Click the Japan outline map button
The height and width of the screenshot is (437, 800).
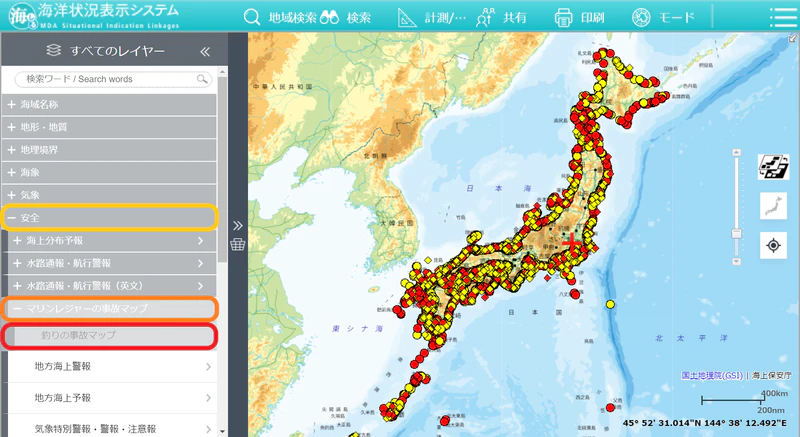[773, 206]
